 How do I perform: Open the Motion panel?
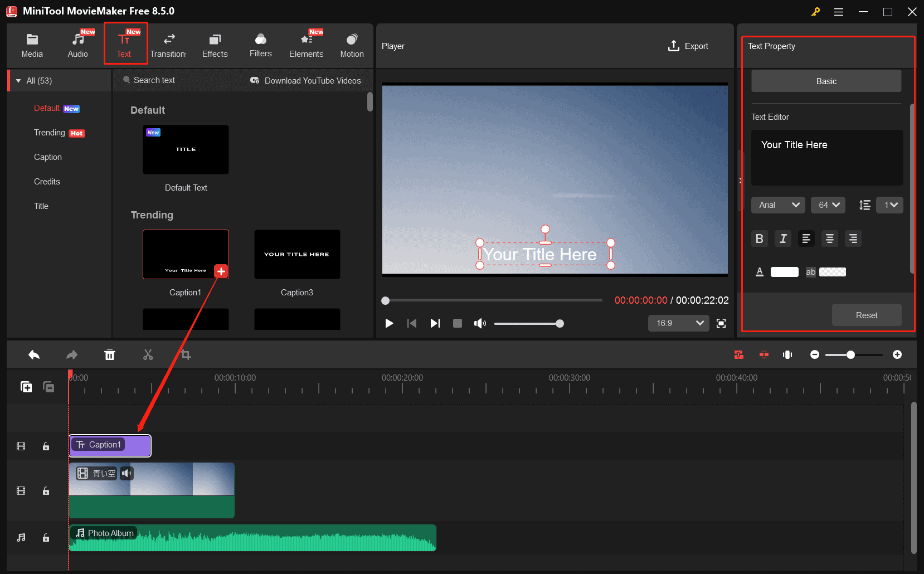click(x=352, y=45)
